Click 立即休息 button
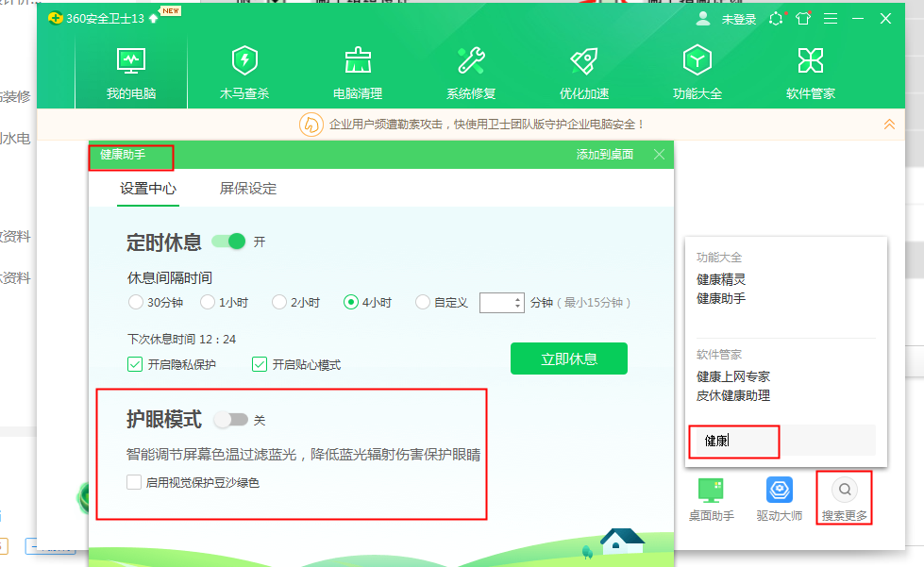Viewport: 924px width, 567px height. coord(569,359)
